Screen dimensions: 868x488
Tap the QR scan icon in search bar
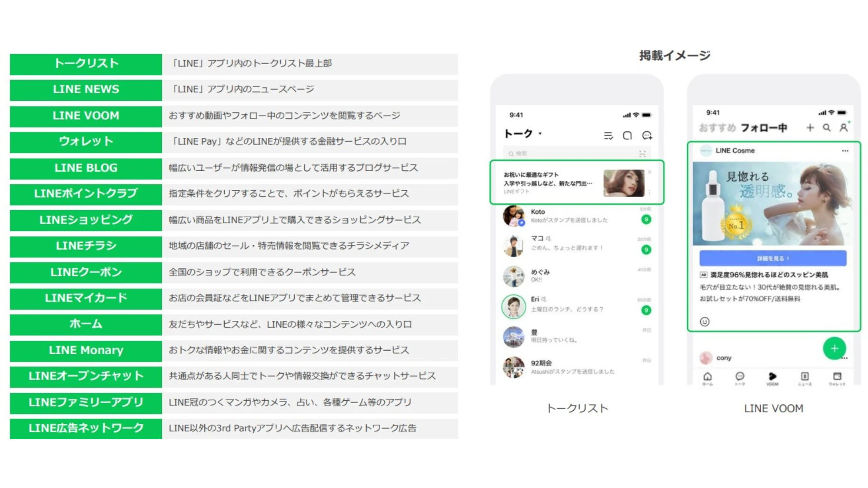pos(642,154)
